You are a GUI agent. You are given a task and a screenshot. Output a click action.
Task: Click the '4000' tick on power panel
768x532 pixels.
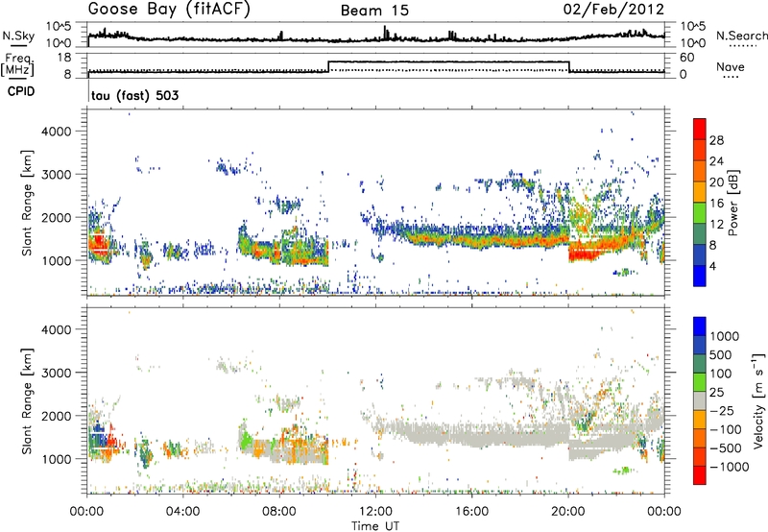click(x=56, y=132)
